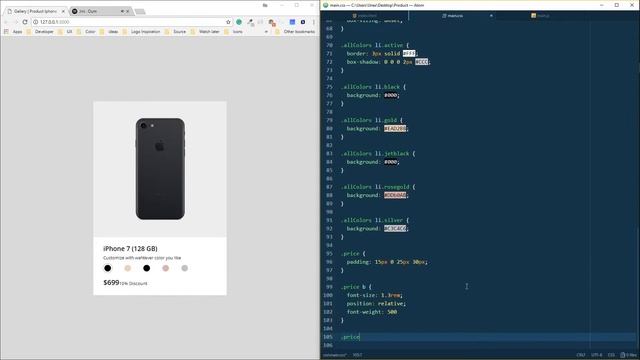Click the green circle extension icon in Chrome
The height and width of the screenshot is (360, 640).
pyautogui.click(x=239, y=22)
